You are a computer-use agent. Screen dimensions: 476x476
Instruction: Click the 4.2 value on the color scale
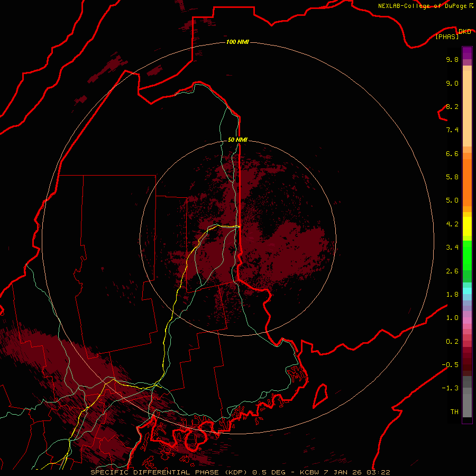(452, 224)
